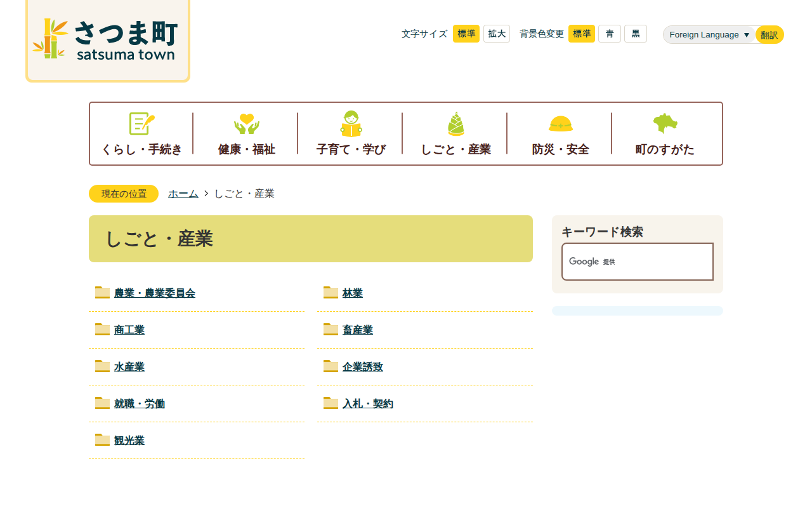Open the Foreign Language dropdown
The height and width of the screenshot is (508, 812).
tap(710, 35)
